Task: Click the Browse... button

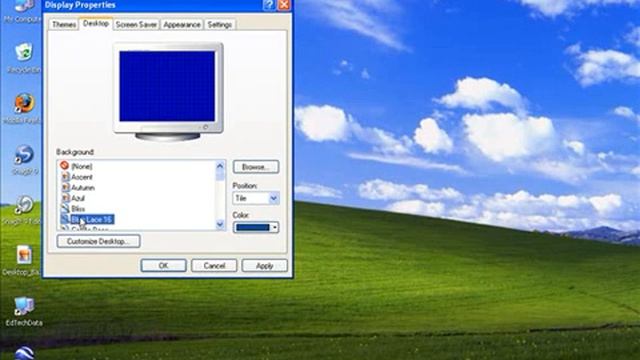Action: (x=256, y=167)
